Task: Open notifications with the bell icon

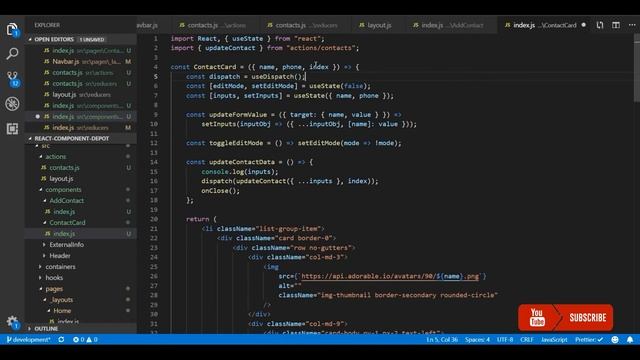Action: pos(630,340)
